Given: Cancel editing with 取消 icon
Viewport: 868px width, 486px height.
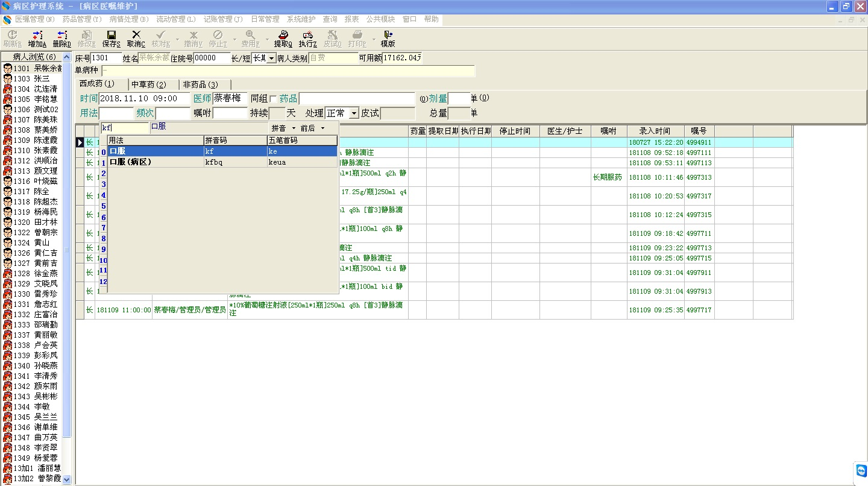Looking at the screenshot, I should click(x=136, y=39).
